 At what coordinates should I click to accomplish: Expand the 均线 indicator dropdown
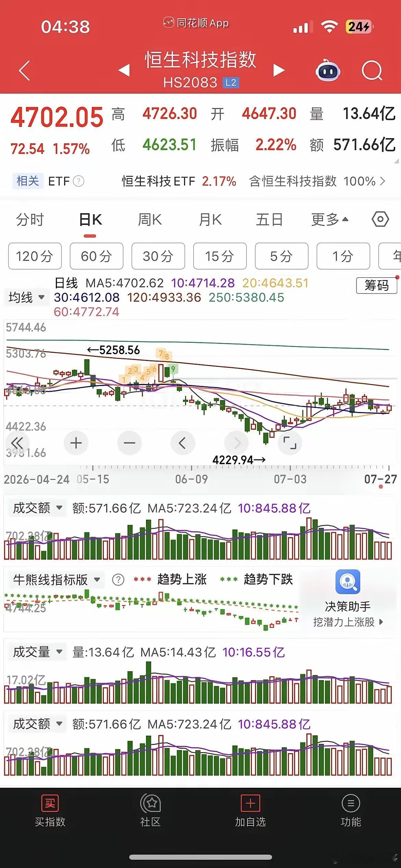pyautogui.click(x=27, y=297)
